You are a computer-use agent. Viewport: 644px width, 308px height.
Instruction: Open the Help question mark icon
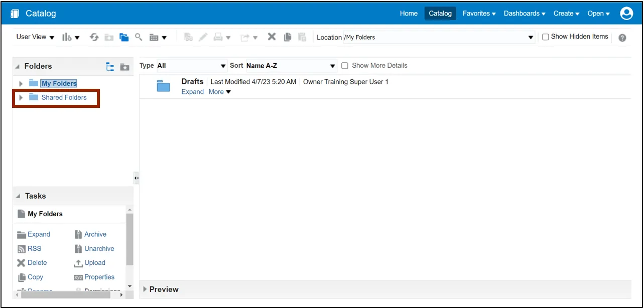(x=622, y=38)
